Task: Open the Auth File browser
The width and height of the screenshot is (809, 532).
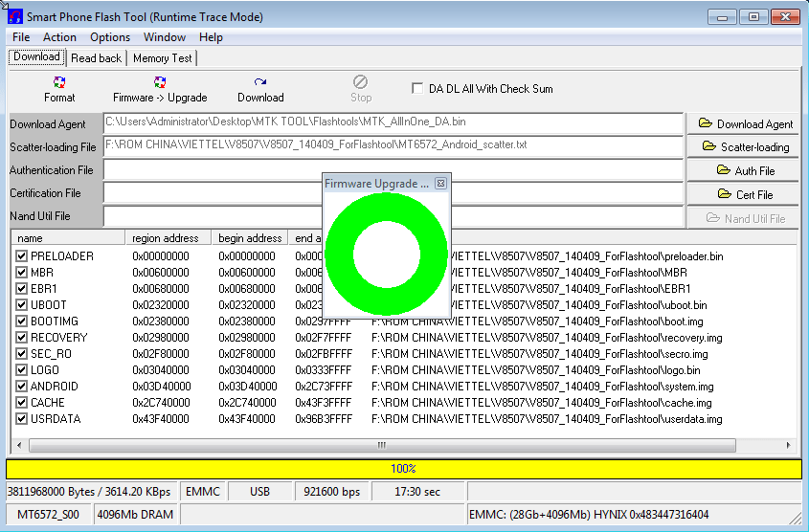Action: pos(745,171)
